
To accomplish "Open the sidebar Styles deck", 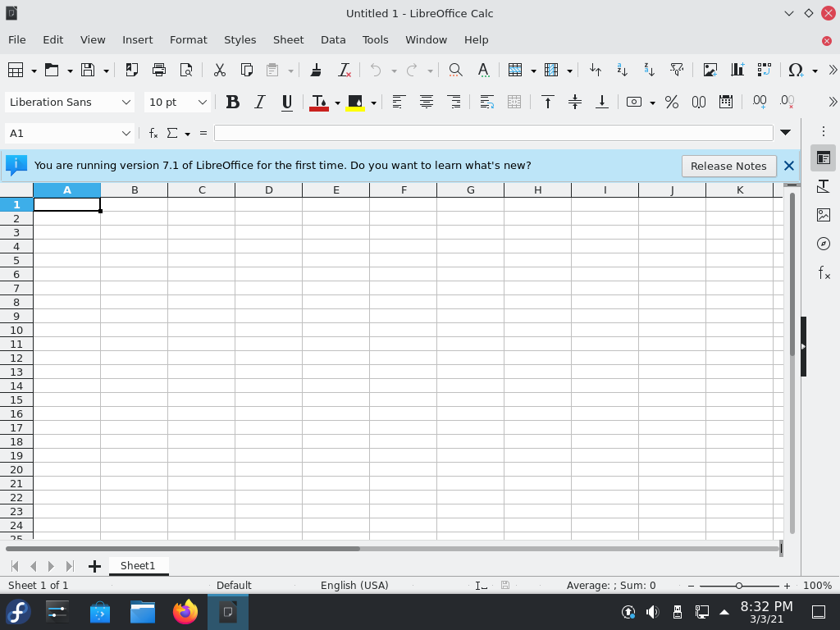I will coord(824,186).
